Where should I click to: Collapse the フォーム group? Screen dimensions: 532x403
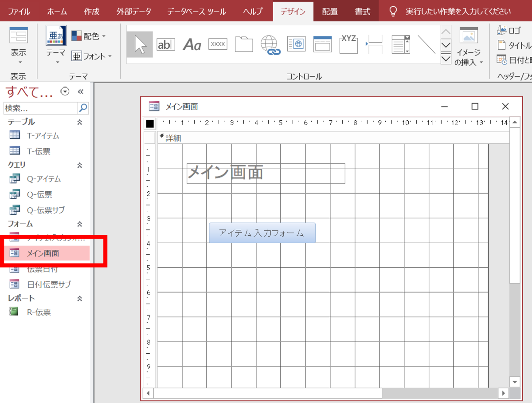(80, 224)
